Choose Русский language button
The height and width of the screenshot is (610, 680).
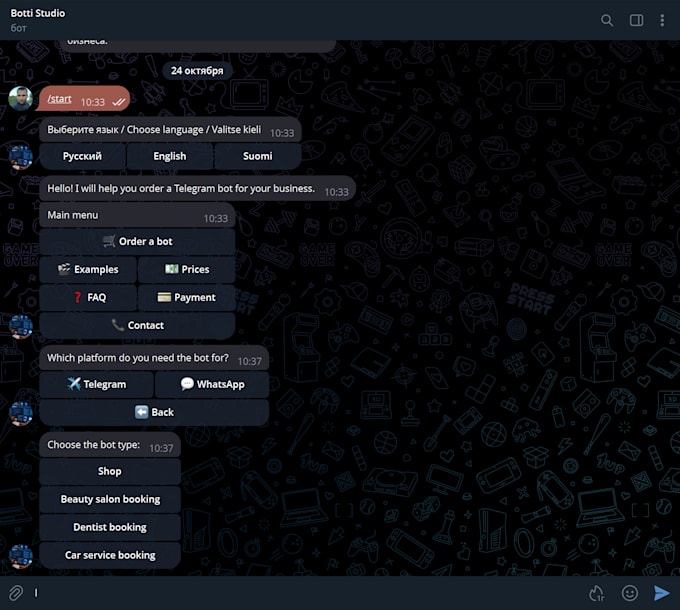point(82,156)
